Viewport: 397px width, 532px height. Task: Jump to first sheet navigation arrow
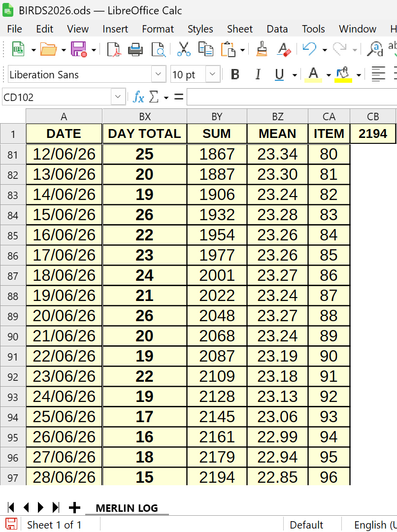tap(11, 507)
